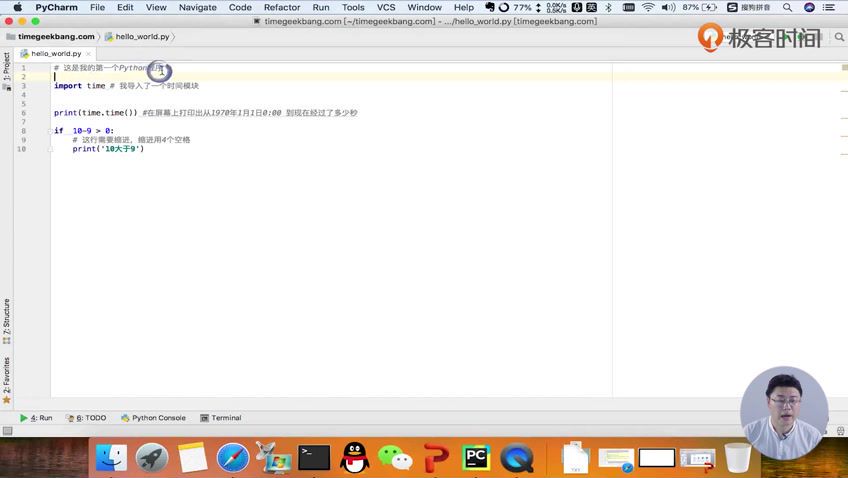The width and height of the screenshot is (848, 478).
Task: Close the hello_world.py editor tab
Action: click(x=90, y=53)
